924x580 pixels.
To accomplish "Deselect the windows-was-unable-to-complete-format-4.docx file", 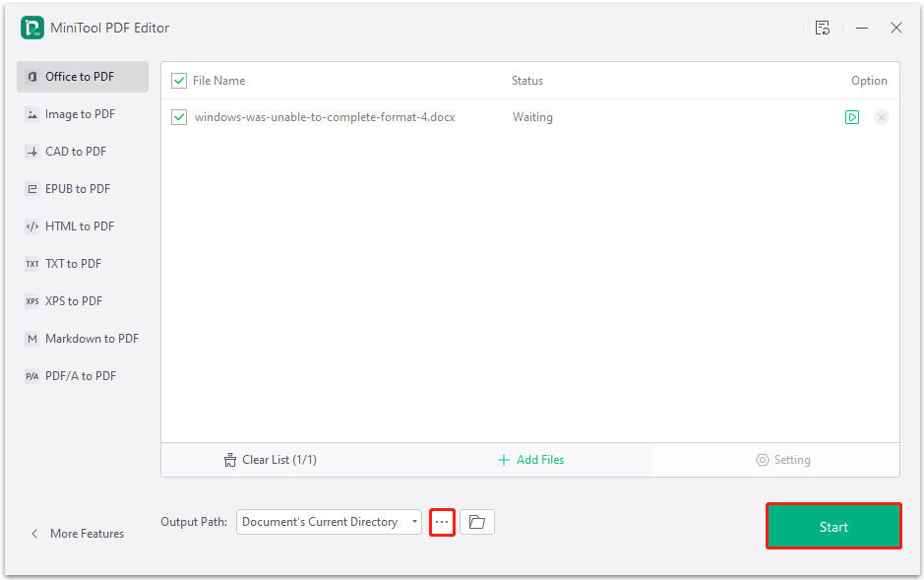I will coord(179,116).
